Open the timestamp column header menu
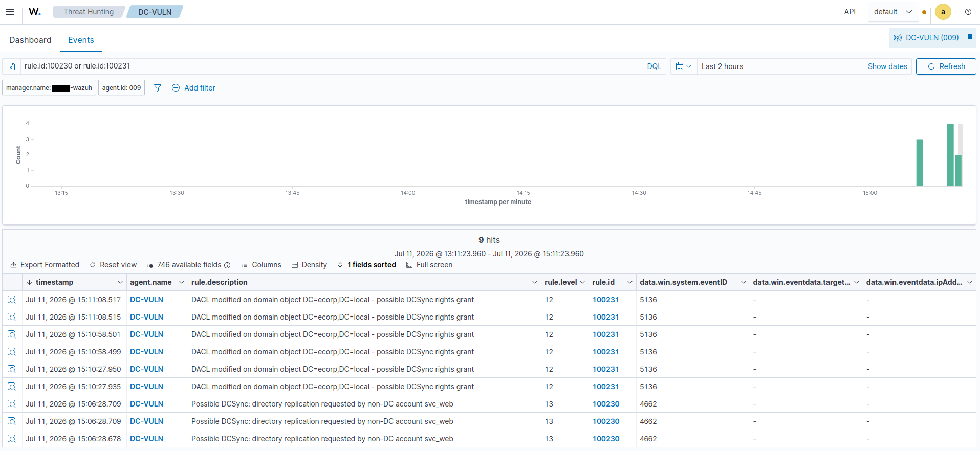980x451 pixels. tap(120, 282)
